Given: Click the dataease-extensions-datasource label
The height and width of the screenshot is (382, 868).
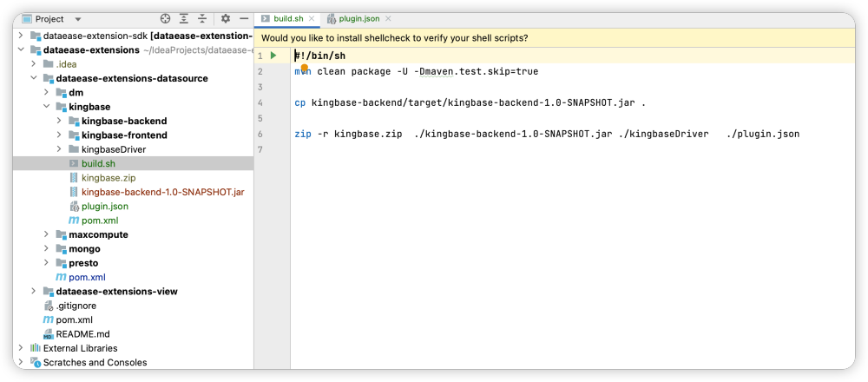Looking at the screenshot, I should pyautogui.click(x=132, y=79).
